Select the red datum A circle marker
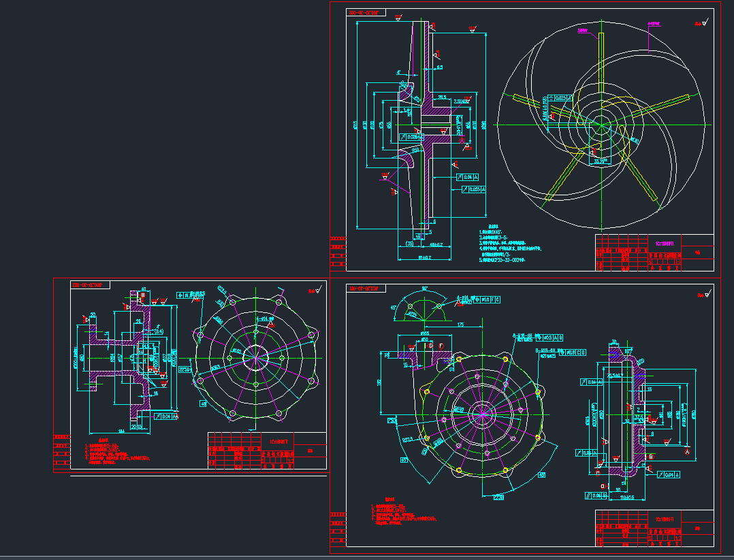Screen dimensions: 734x560 click(686, 451)
